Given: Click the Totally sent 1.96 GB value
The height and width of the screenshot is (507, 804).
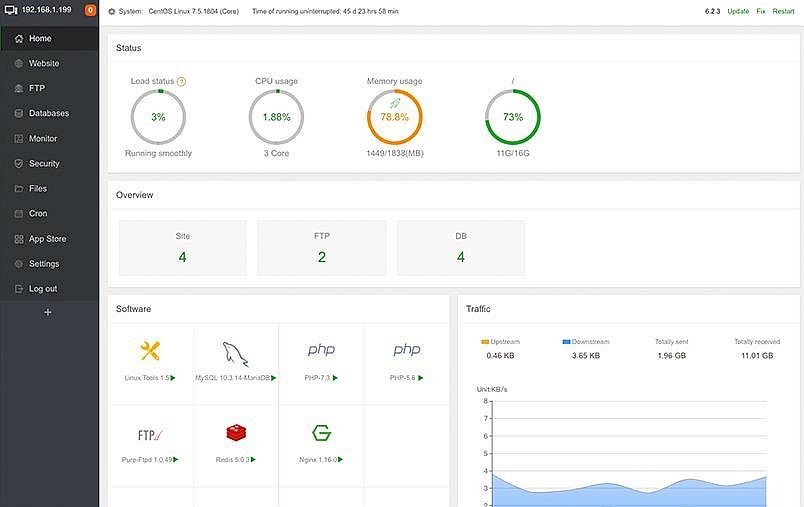Looking at the screenshot, I should [672, 355].
